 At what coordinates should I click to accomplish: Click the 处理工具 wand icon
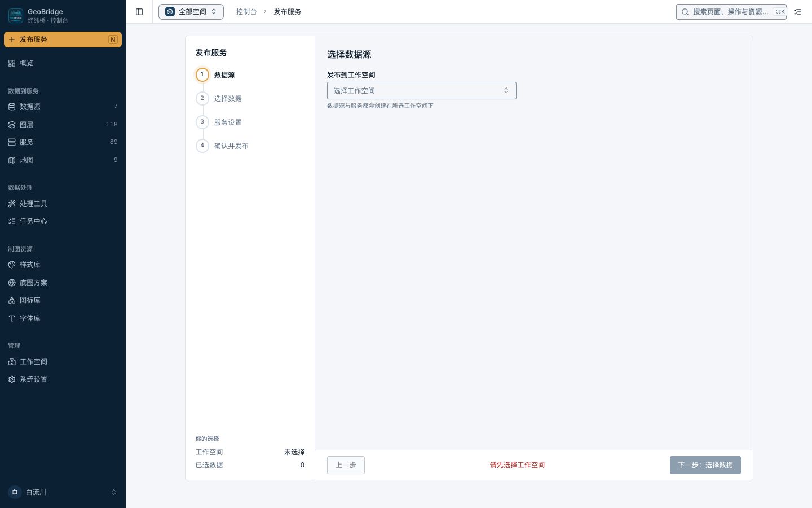click(x=12, y=204)
